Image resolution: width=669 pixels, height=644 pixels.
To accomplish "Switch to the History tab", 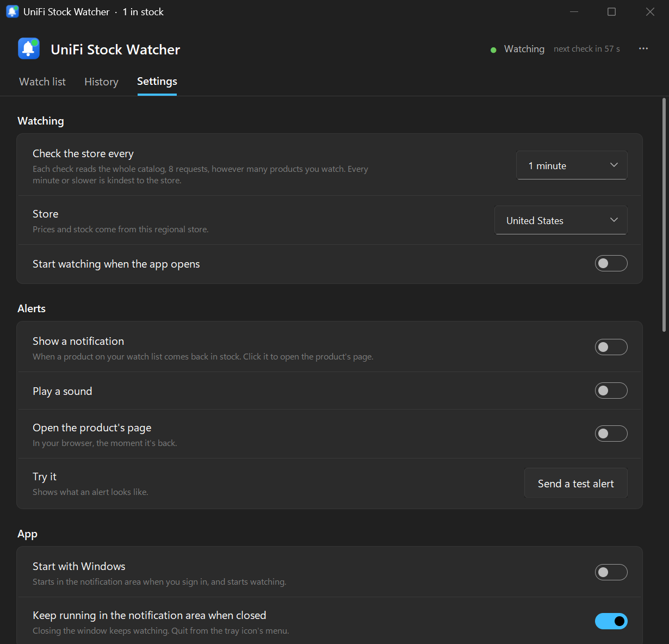I will (101, 82).
